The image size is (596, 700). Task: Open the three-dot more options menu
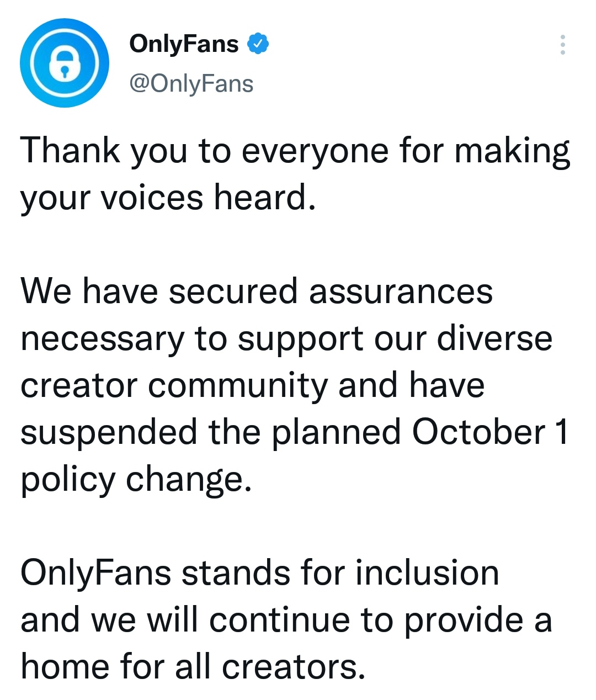[x=562, y=45]
